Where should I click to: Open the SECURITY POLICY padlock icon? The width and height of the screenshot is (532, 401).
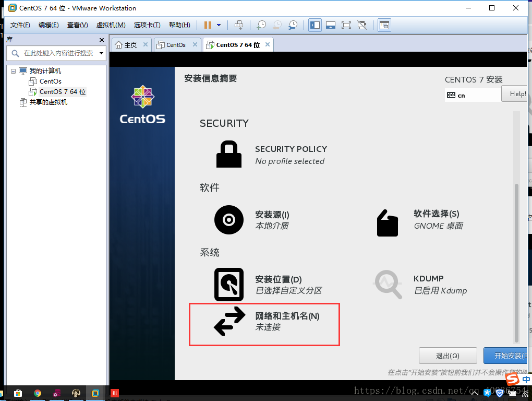point(229,154)
